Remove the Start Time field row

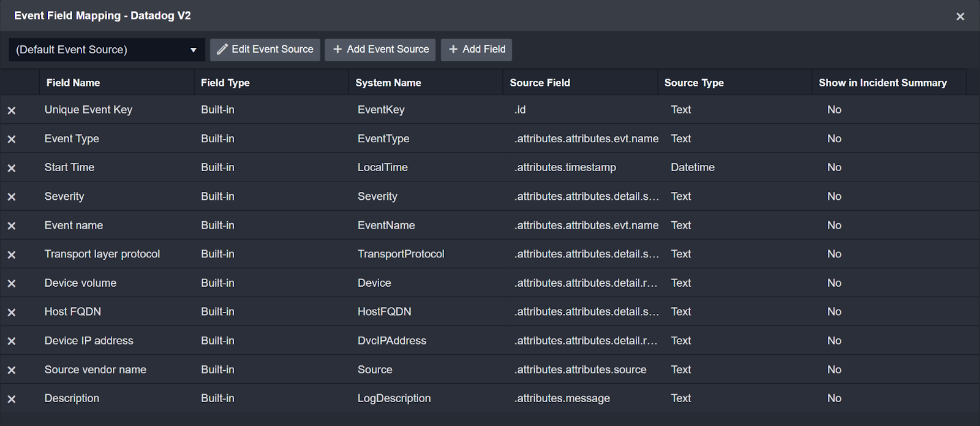tap(12, 168)
